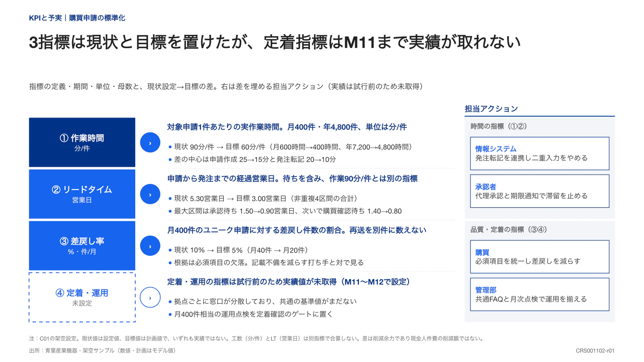This screenshot has width=644, height=362.
Task: Click the arrow circle beside ① 作業時間
Action: (x=150, y=142)
